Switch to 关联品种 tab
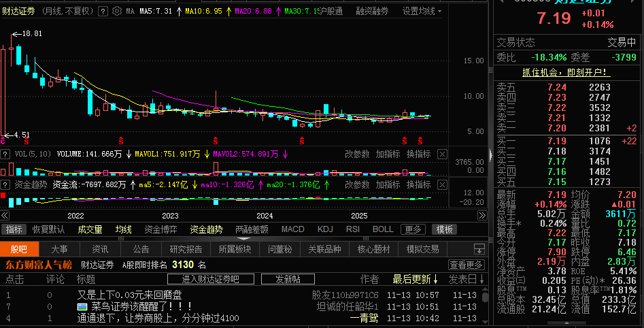Viewport: 644px width, 328px height. [324, 249]
